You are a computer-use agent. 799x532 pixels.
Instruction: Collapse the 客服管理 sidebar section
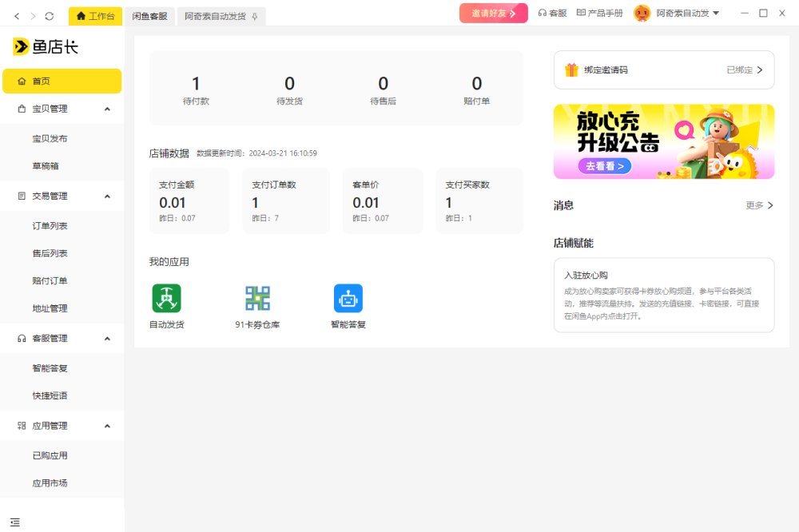click(x=107, y=339)
